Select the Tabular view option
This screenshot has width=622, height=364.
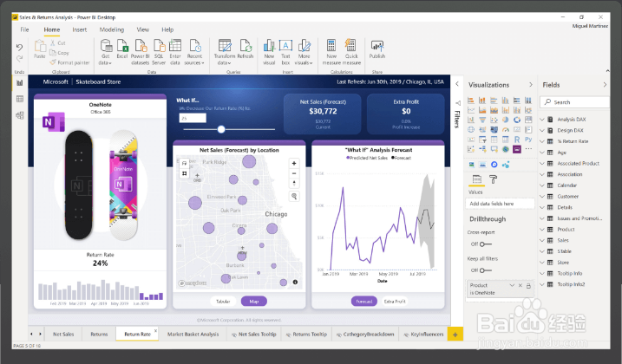click(223, 302)
